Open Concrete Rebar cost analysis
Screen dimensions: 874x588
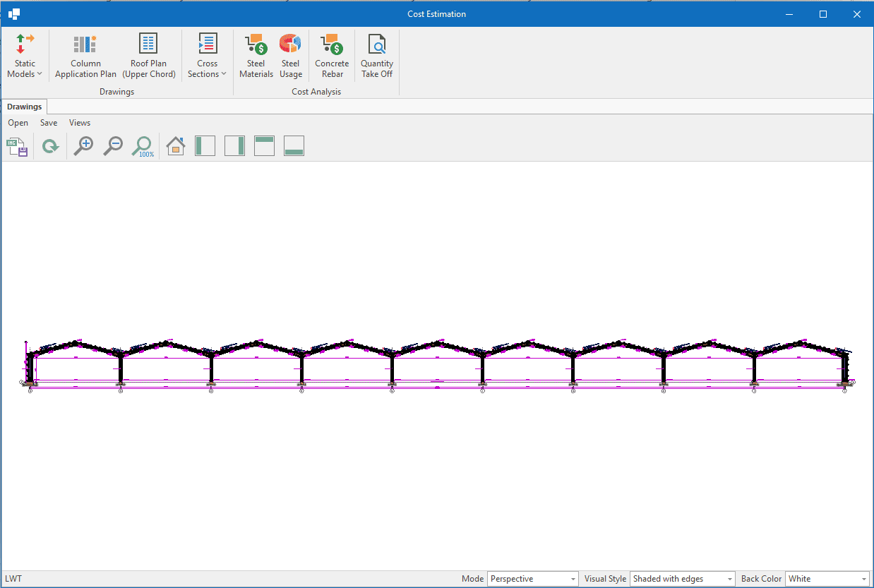332,56
